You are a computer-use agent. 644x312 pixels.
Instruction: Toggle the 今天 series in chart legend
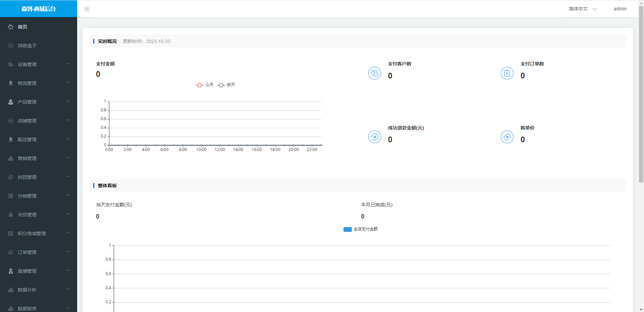pos(204,85)
